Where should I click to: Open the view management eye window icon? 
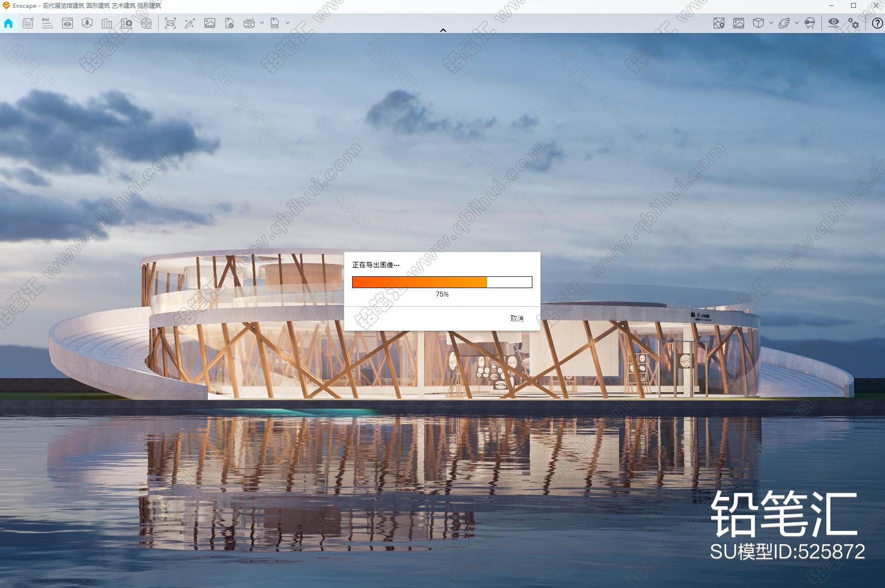[67, 23]
